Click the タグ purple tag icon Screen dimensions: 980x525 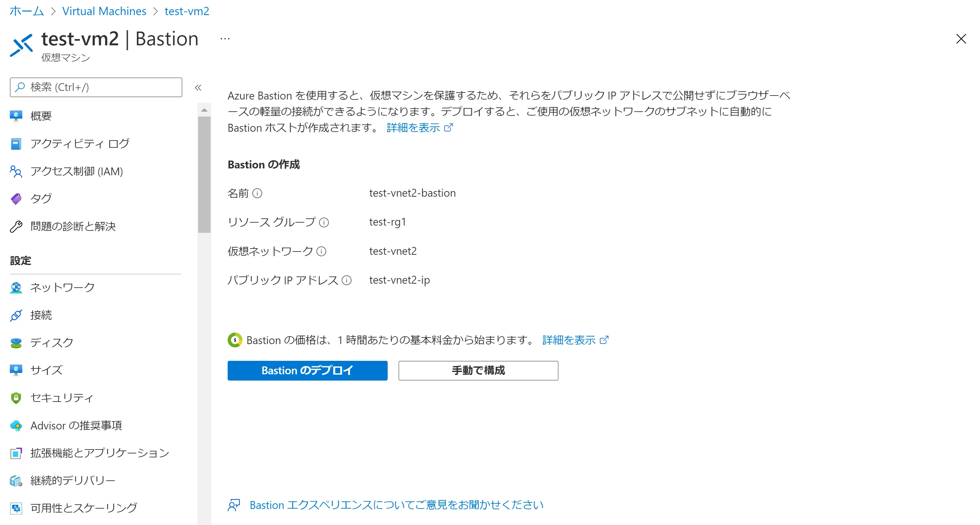click(16, 199)
